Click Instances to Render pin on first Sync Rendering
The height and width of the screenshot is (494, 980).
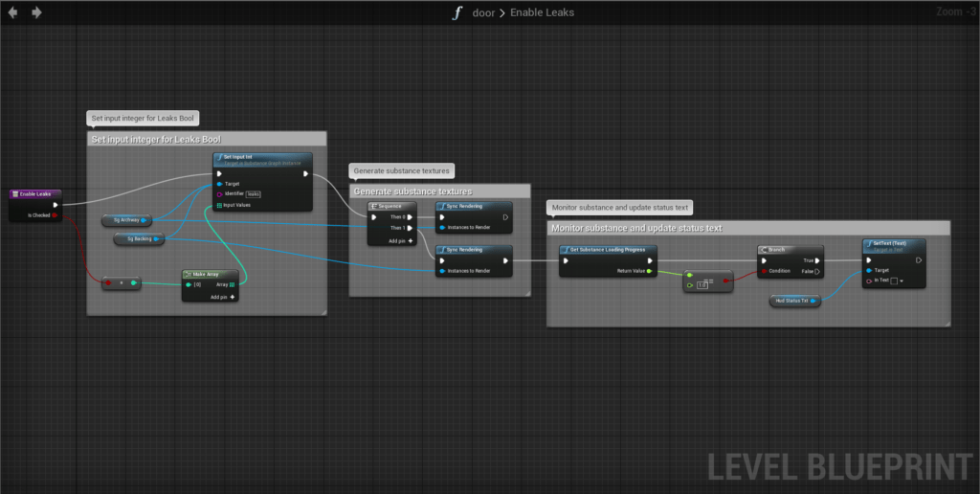click(442, 228)
